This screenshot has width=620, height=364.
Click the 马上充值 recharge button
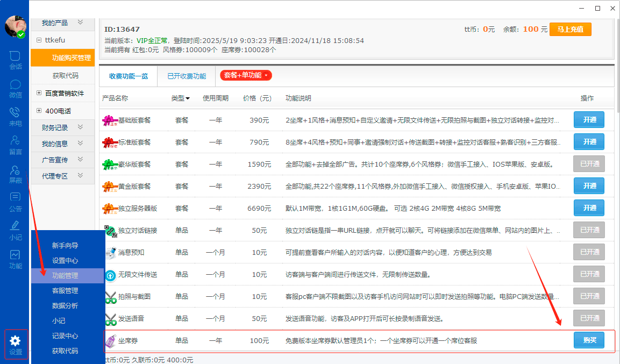coord(570,29)
